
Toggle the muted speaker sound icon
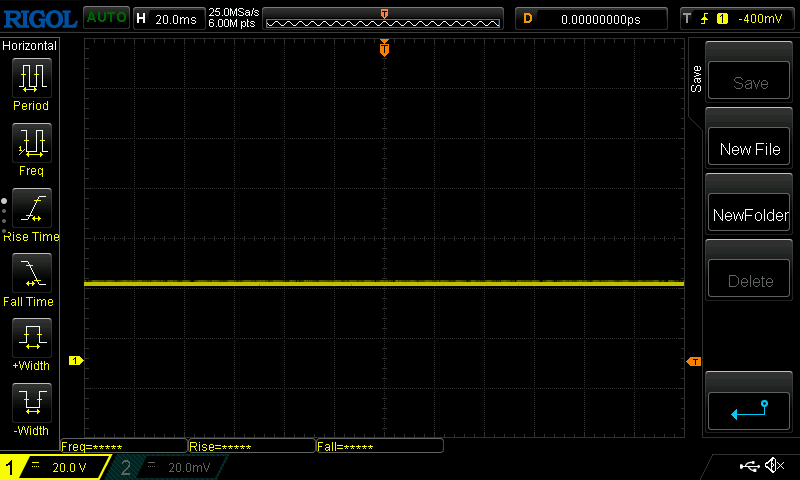point(774,465)
